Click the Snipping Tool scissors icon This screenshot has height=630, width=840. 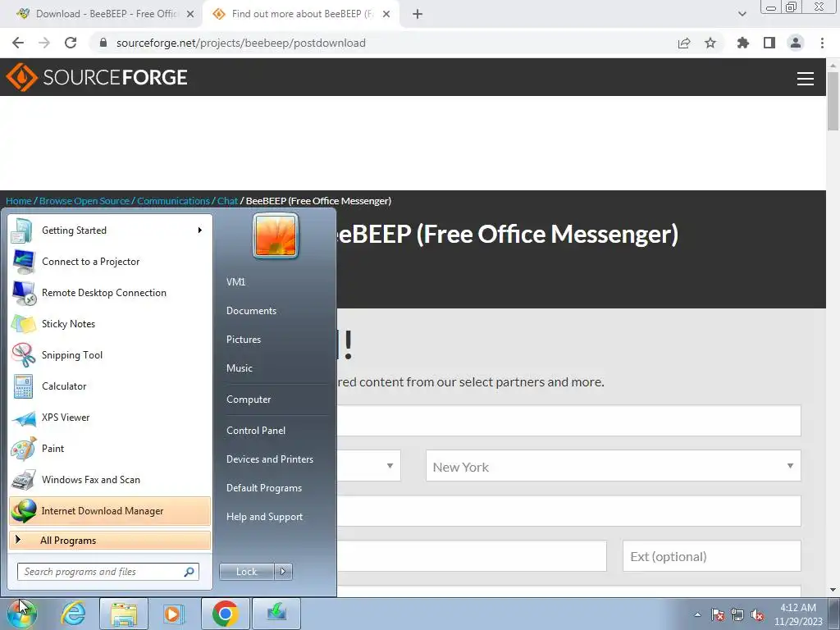pyautogui.click(x=24, y=355)
